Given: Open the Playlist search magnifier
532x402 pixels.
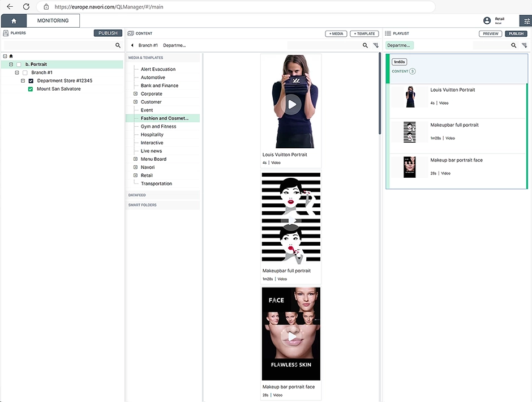Looking at the screenshot, I should pyautogui.click(x=514, y=45).
